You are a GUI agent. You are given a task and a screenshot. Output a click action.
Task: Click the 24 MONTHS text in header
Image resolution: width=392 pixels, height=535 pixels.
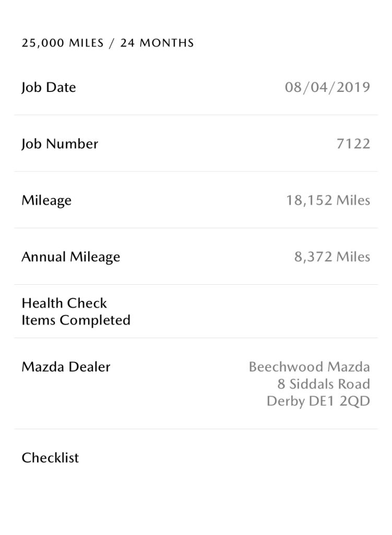[x=157, y=43]
